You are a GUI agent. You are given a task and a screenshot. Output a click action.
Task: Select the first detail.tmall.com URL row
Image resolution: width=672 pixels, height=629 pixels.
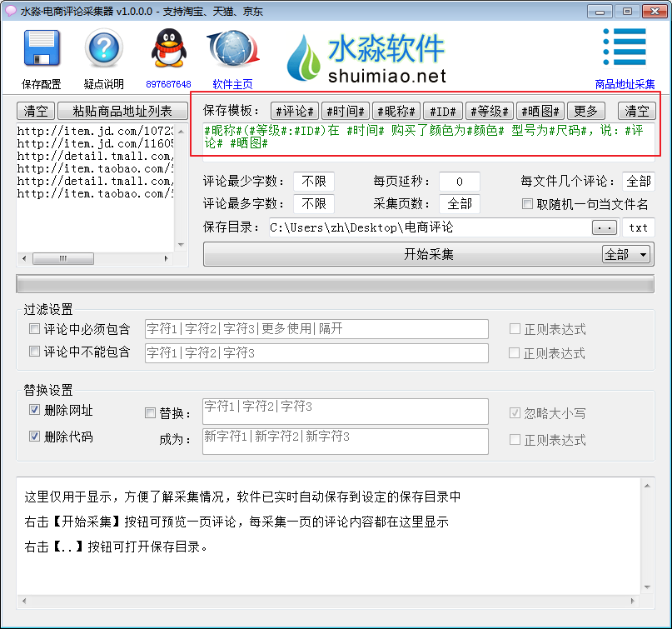coord(95,156)
